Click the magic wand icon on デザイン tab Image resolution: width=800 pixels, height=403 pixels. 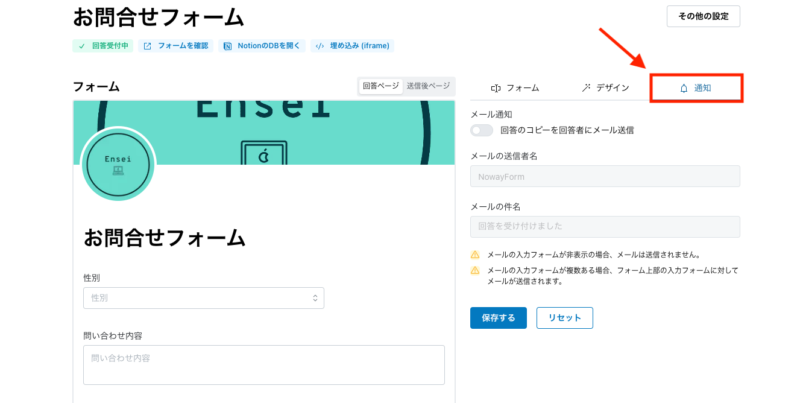[x=586, y=88]
